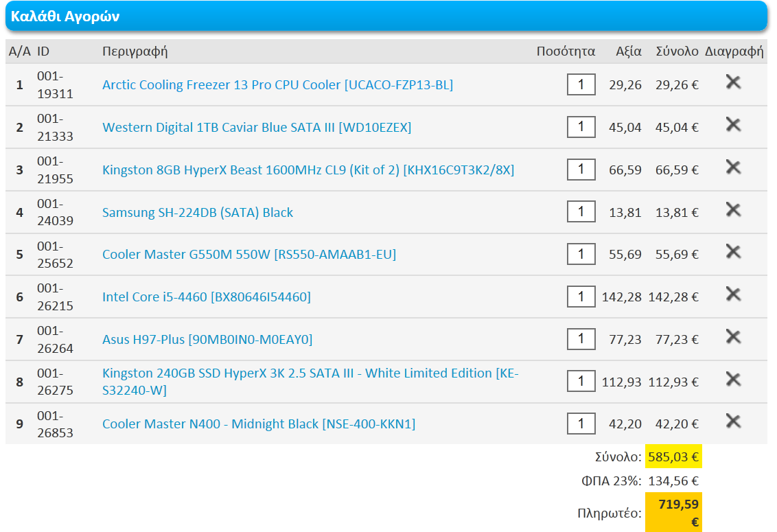The image size is (777, 532).
Task: Select the 'Ποσότητα' column header
Action: tap(566, 51)
